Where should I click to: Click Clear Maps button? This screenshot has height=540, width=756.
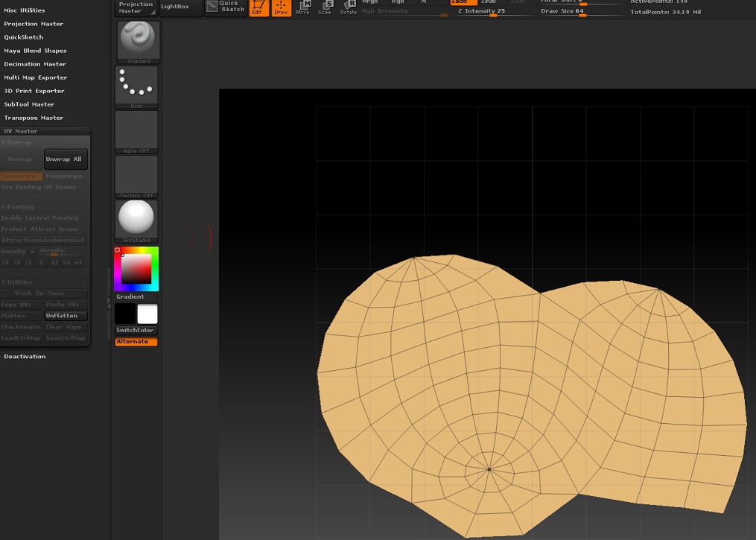(66, 327)
